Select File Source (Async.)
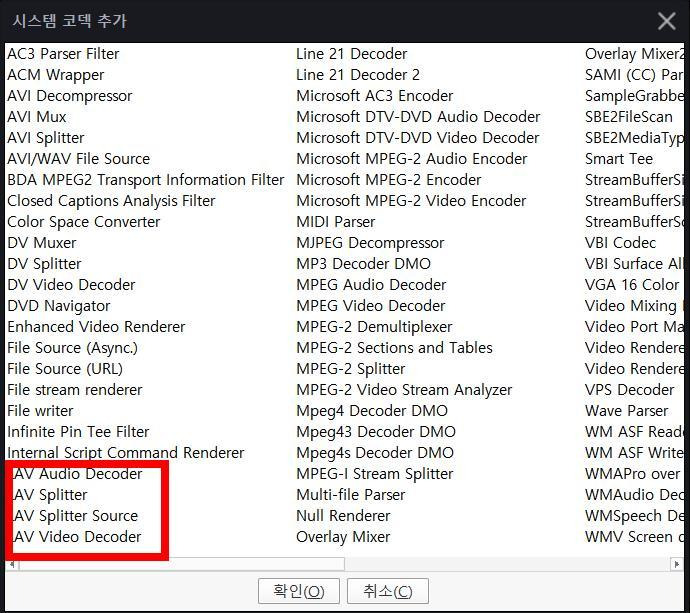 (73, 348)
